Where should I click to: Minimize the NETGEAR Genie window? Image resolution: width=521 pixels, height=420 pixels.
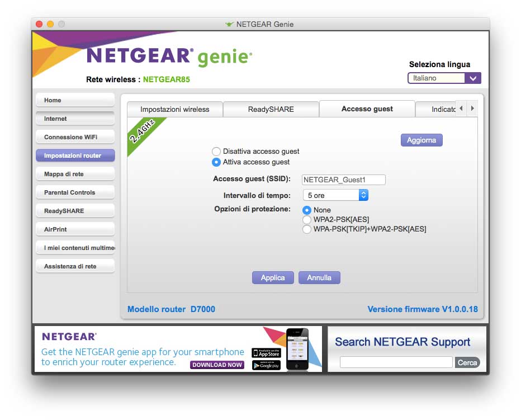pos(50,24)
